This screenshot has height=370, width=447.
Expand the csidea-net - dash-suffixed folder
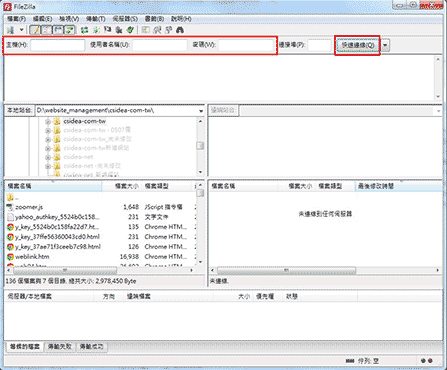point(48,166)
